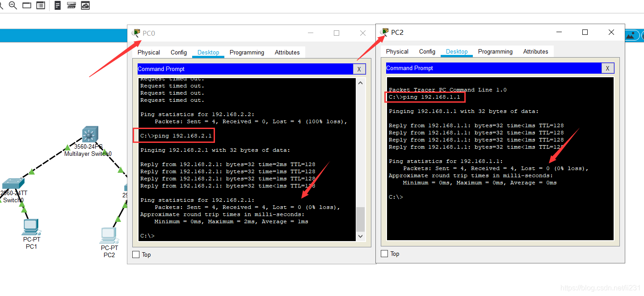
Task: Open the drawing palette rectangle icon
Action: 27,5
